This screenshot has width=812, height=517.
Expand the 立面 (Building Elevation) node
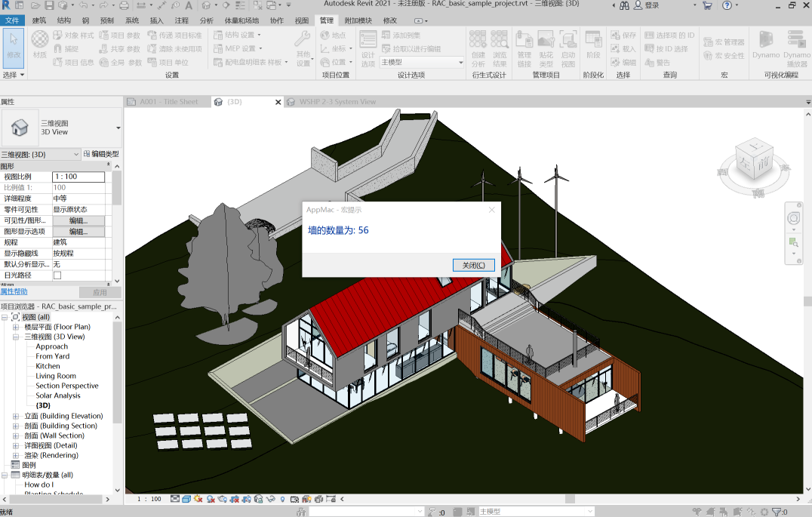point(16,416)
